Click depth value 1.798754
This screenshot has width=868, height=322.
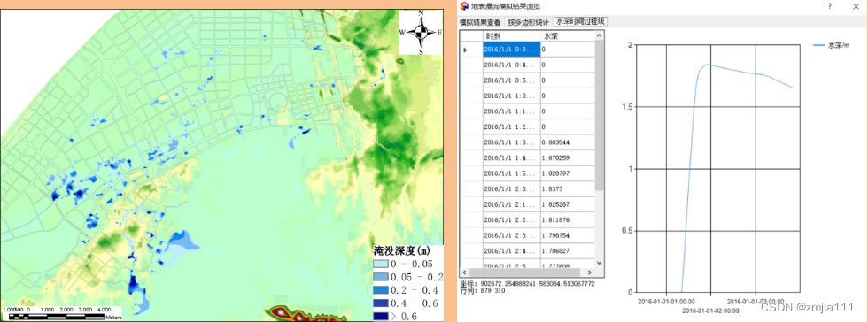click(567, 235)
